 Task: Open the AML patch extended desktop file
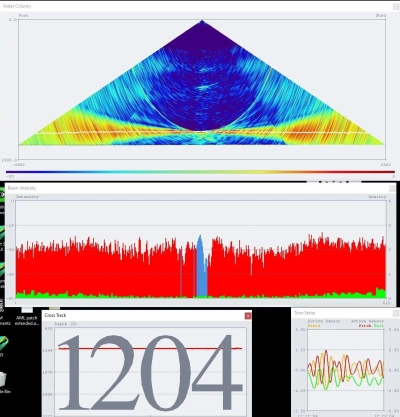[x=27, y=318]
